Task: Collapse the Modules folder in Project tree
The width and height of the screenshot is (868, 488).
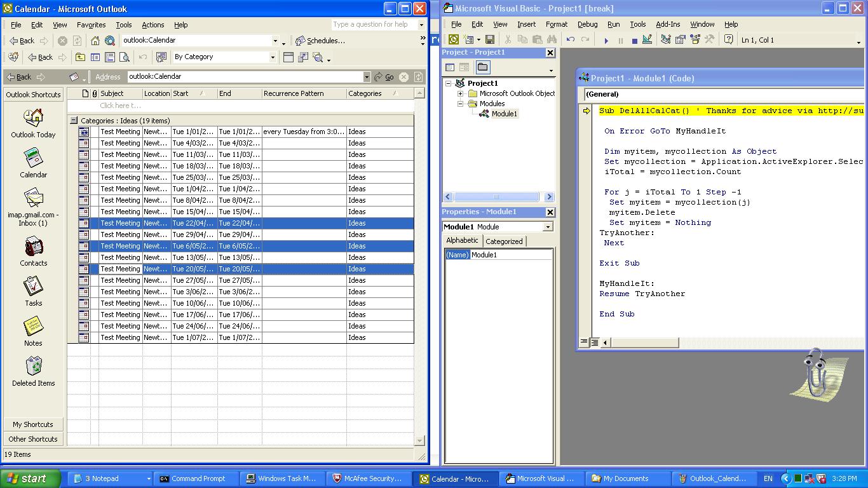Action: pyautogui.click(x=461, y=104)
